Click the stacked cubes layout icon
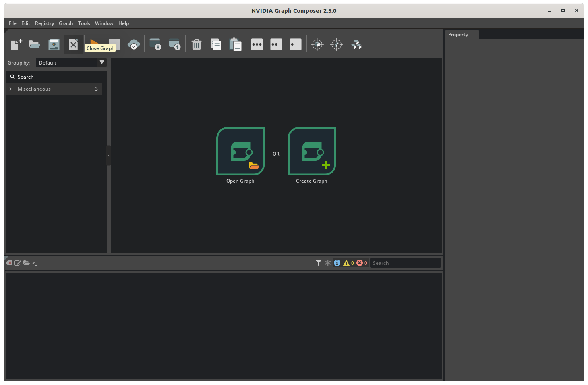Image resolution: width=588 pixels, height=385 pixels. 356,44
